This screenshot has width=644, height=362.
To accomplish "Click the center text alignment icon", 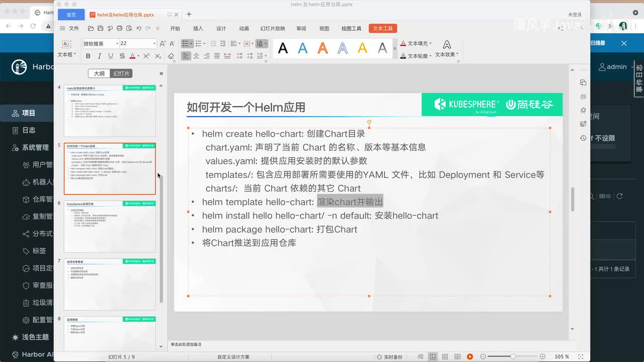I will pyautogui.click(x=196, y=56).
